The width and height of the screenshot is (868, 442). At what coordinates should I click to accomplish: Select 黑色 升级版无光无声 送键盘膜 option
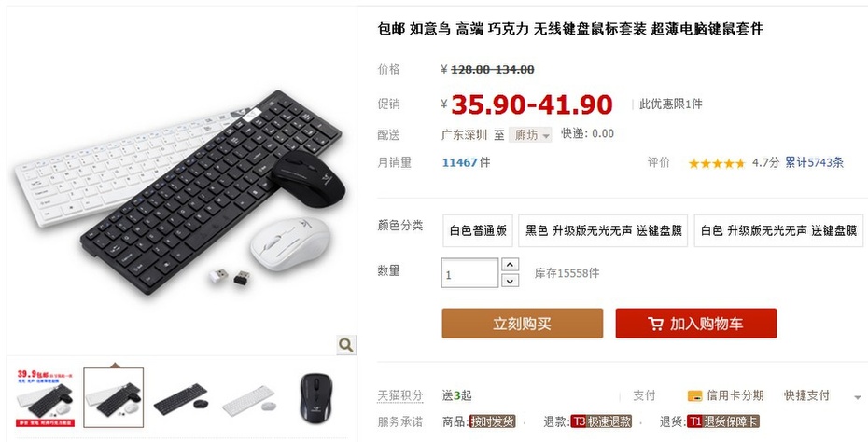[x=603, y=230]
